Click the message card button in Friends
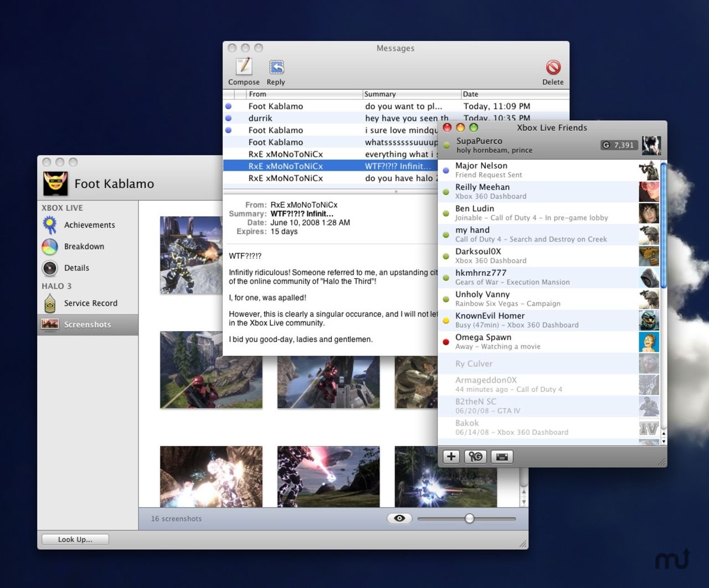 pos(502,457)
